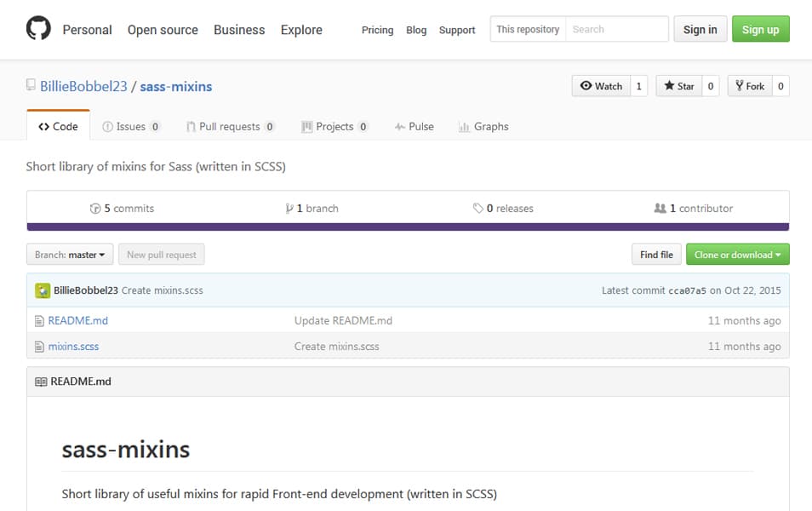Open BillieBobbel23 author link in commit row
This screenshot has height=511, width=812.
click(x=86, y=290)
